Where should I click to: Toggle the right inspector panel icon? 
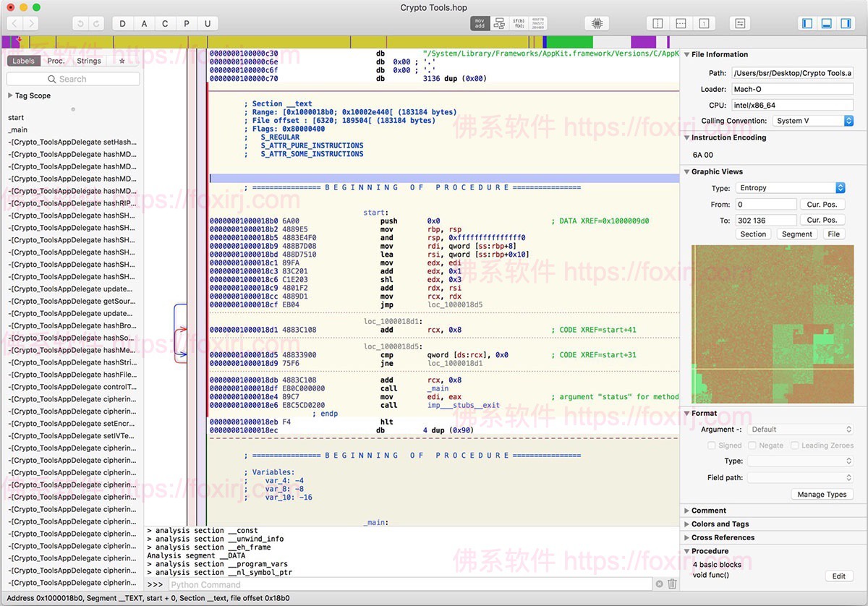click(846, 22)
